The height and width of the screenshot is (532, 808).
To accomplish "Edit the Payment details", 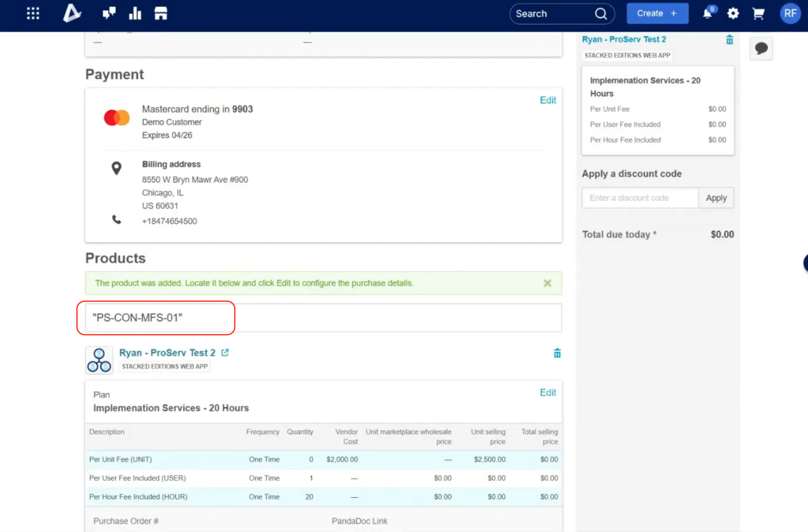I will pos(548,100).
